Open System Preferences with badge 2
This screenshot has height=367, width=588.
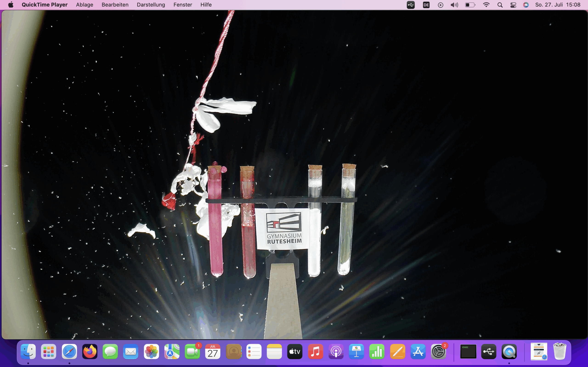click(438, 351)
